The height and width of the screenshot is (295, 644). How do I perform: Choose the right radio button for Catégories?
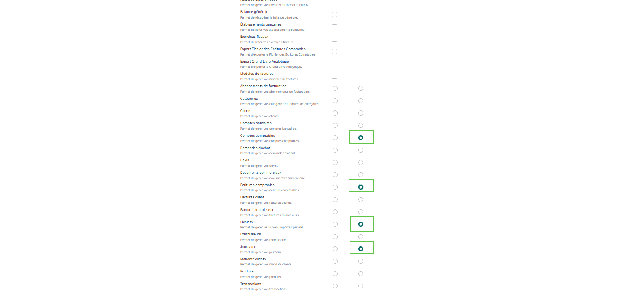click(x=360, y=100)
